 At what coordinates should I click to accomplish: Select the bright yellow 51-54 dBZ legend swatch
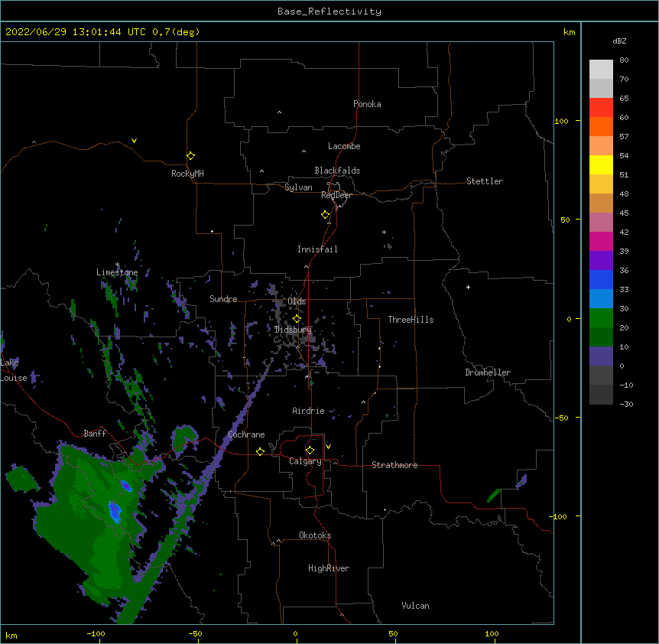601,164
